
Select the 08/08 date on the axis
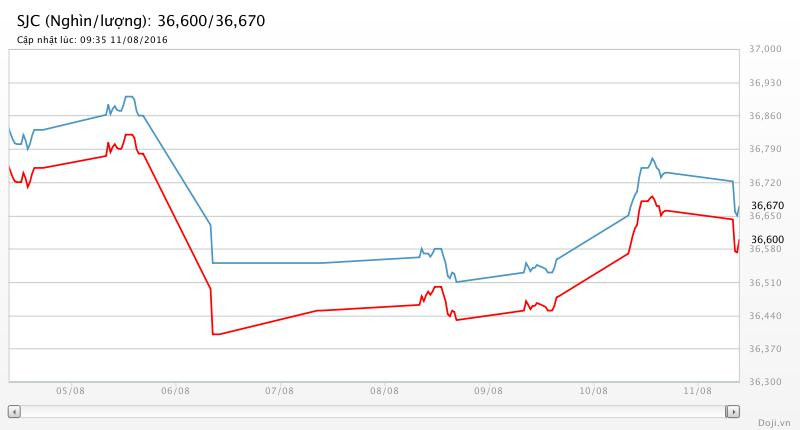coord(383,392)
